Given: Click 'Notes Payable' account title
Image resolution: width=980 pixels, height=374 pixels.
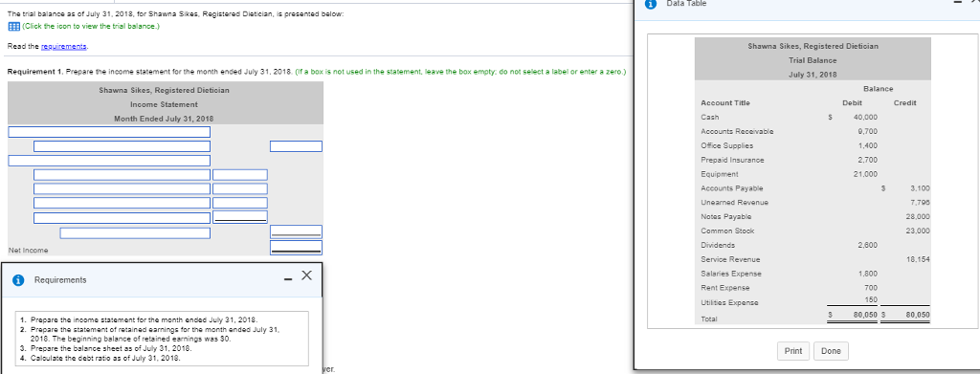Looking at the screenshot, I should (725, 217).
